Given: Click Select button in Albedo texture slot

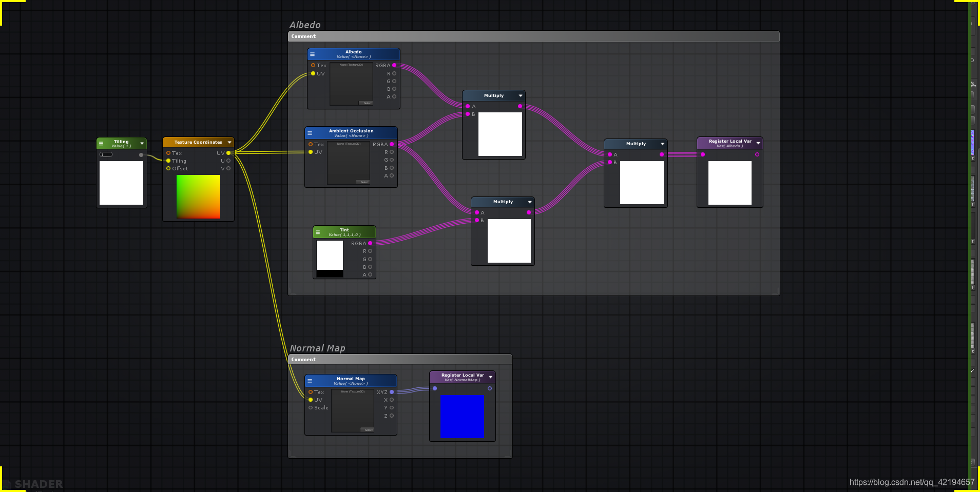Looking at the screenshot, I should point(366,103).
